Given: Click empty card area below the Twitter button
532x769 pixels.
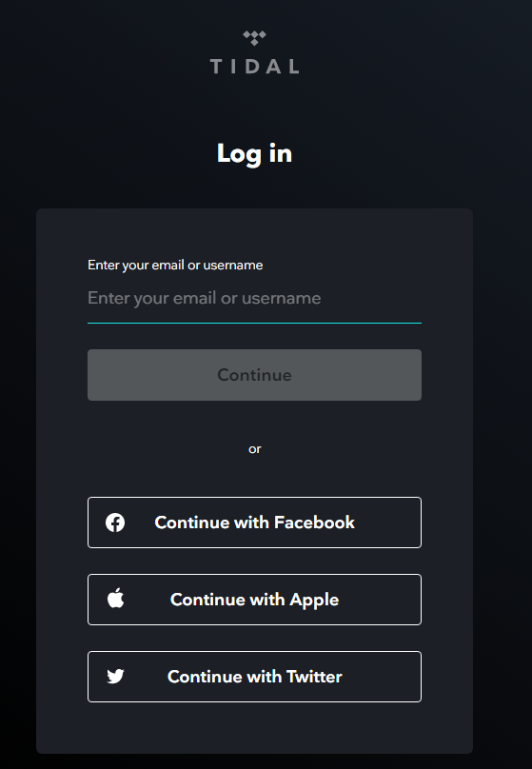Looking at the screenshot, I should click(x=254, y=728).
